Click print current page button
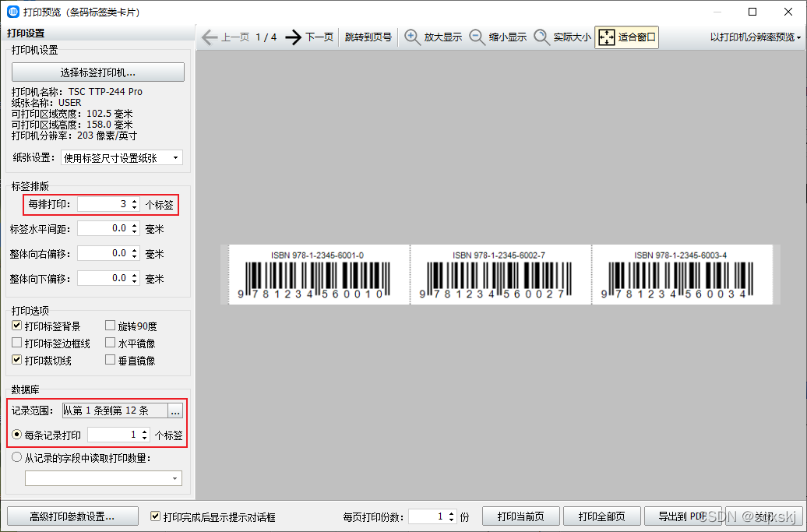 (x=521, y=516)
